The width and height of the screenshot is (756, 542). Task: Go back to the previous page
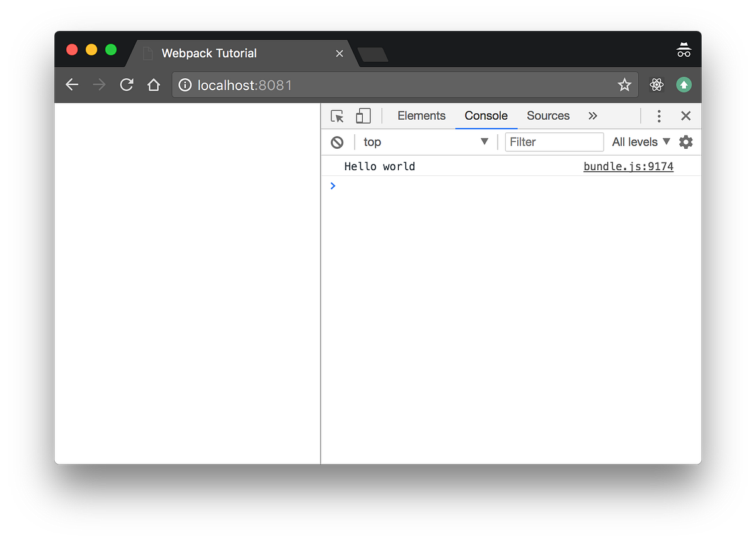tap(72, 85)
